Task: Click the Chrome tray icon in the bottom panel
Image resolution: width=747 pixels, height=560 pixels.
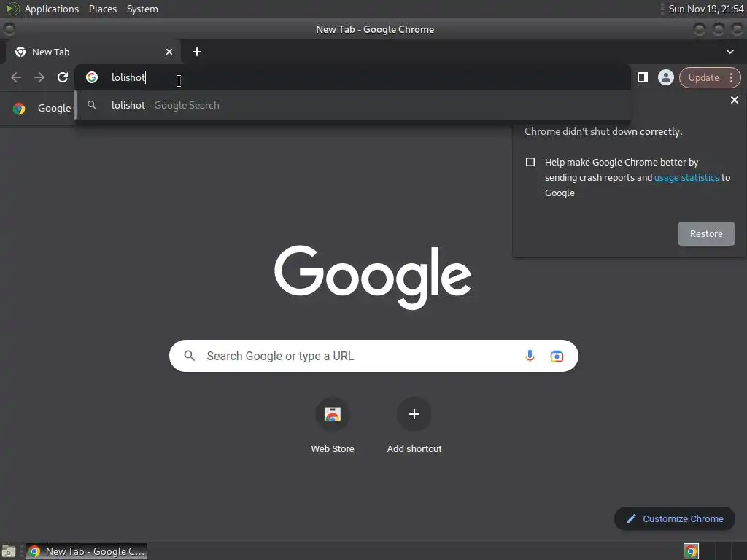Action: (691, 551)
